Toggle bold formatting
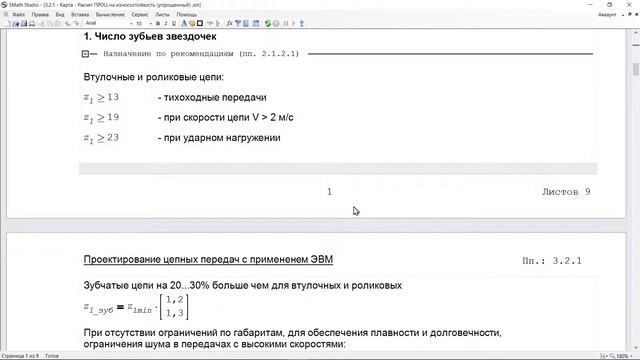 tap(158, 24)
